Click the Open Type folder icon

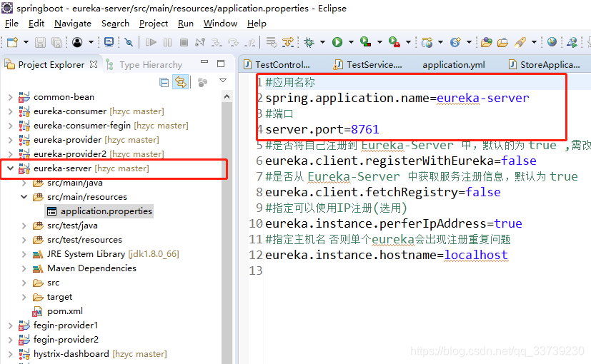(486, 42)
